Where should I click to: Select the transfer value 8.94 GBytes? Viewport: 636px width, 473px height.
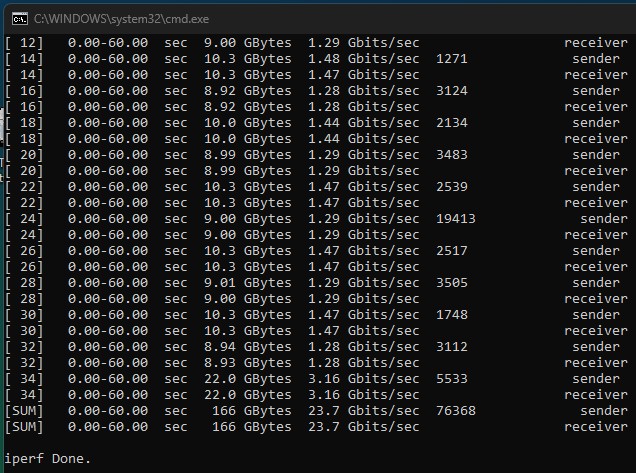[x=247, y=347]
